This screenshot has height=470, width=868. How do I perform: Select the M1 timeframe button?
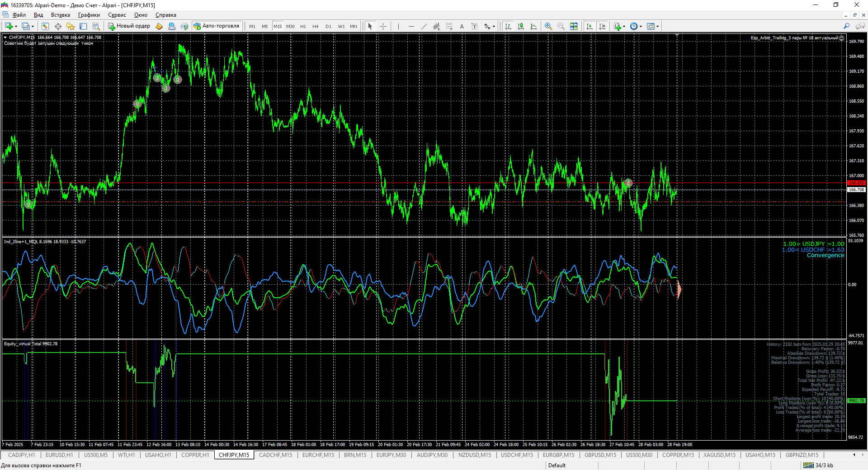[x=252, y=26]
